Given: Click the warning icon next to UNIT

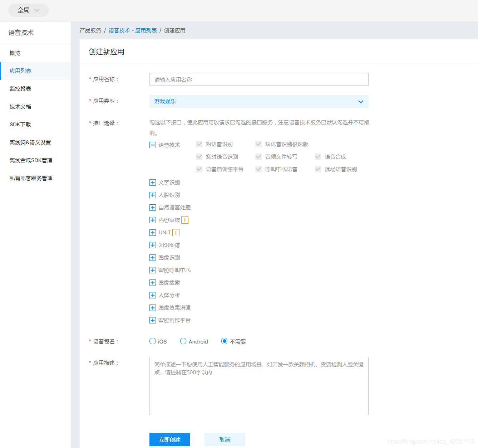Looking at the screenshot, I should tap(176, 233).
